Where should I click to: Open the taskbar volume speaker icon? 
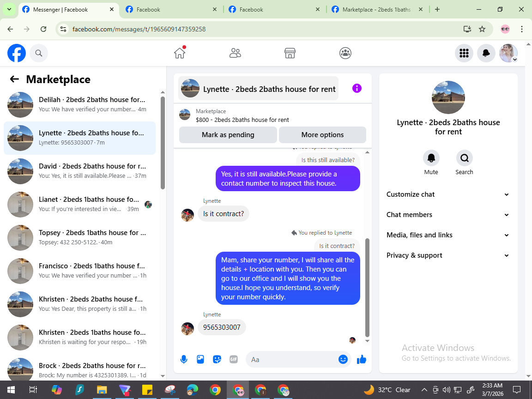tap(447, 390)
